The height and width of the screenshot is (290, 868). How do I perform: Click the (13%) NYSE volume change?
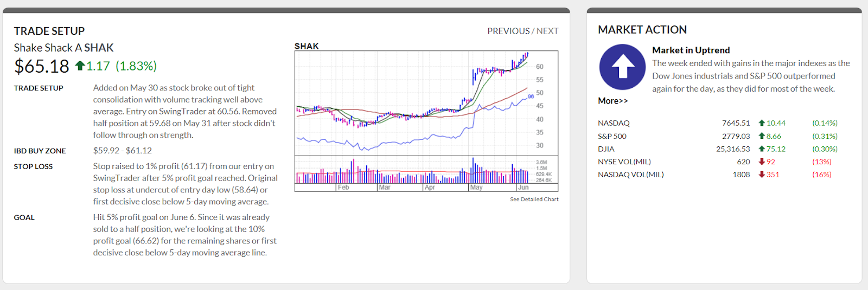coord(821,162)
